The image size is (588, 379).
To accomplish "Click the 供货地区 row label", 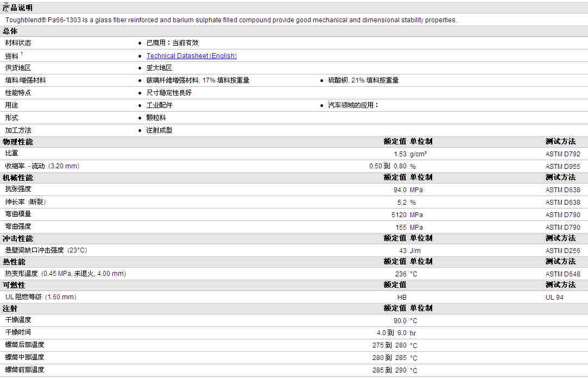I will (18, 68).
